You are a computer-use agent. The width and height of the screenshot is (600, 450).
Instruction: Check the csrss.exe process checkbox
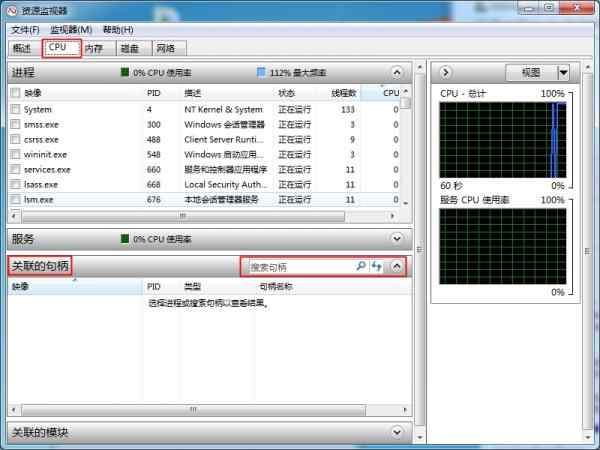[x=15, y=139]
